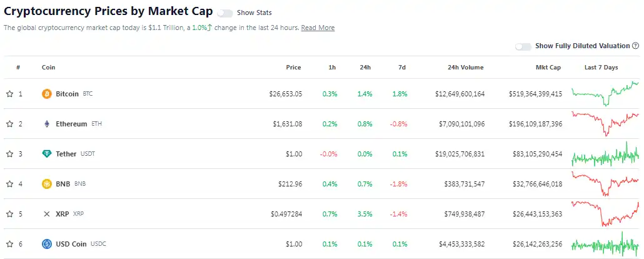The width and height of the screenshot is (644, 259).
Task: Click the Tether coin logo icon
Action: tap(46, 154)
